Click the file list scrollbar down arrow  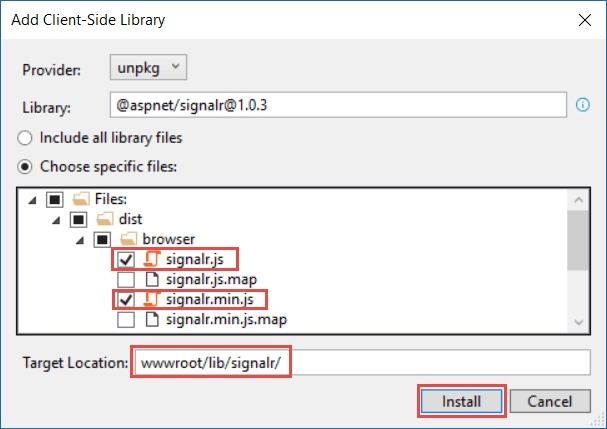(x=579, y=323)
